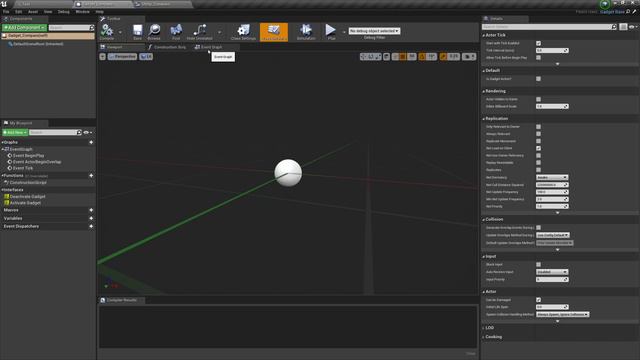Viewport: 640px width, 360px height.
Task: Toggle Actor Hidden in Game checkbox
Action: point(538,99)
